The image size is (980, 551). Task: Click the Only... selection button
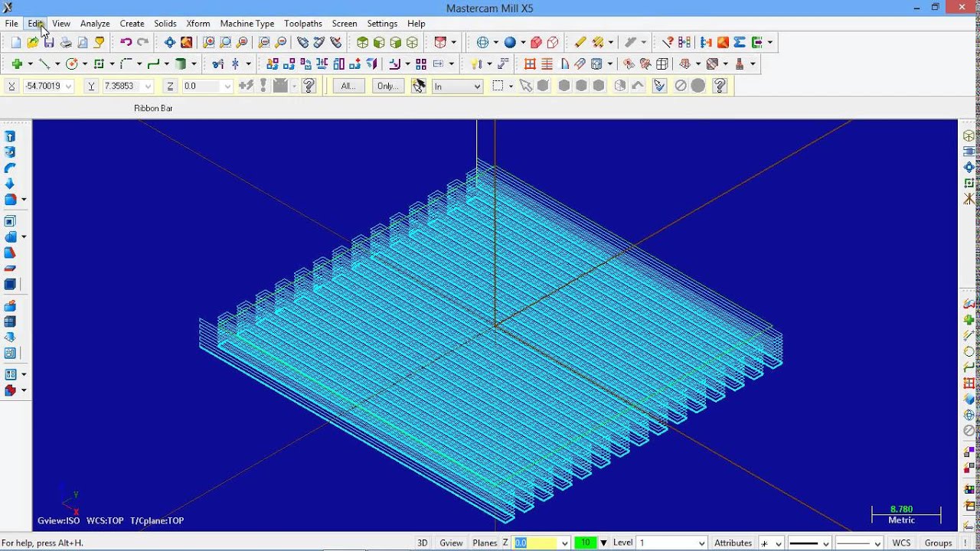click(x=388, y=86)
